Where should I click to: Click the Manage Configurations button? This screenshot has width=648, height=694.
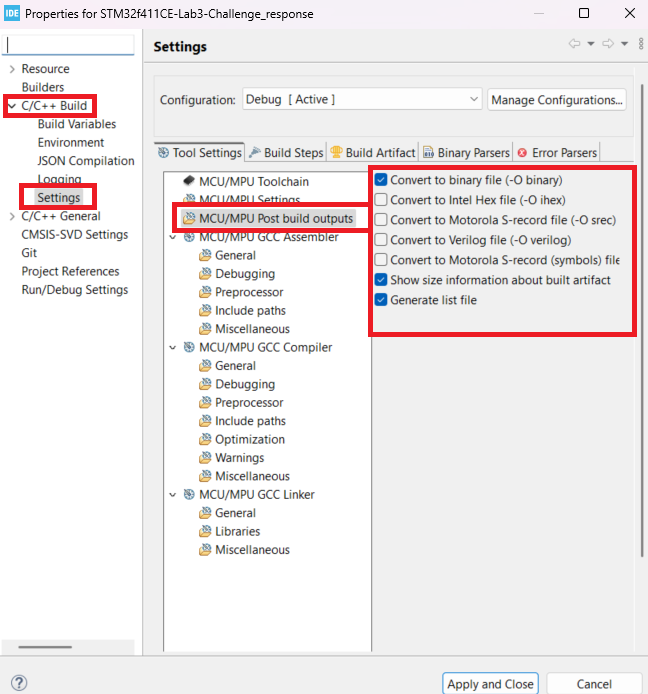(x=557, y=100)
